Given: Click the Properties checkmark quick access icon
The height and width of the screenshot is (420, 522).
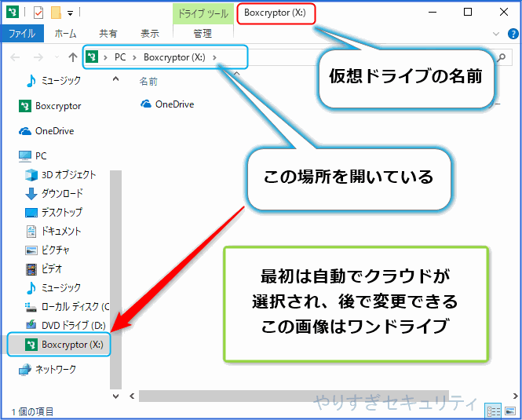Looking at the screenshot, I should 38,13.
